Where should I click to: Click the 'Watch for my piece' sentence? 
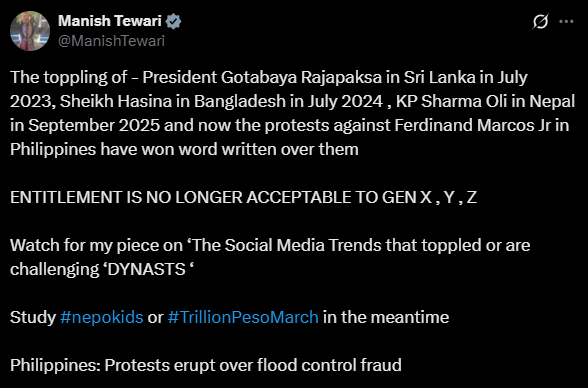270,257
